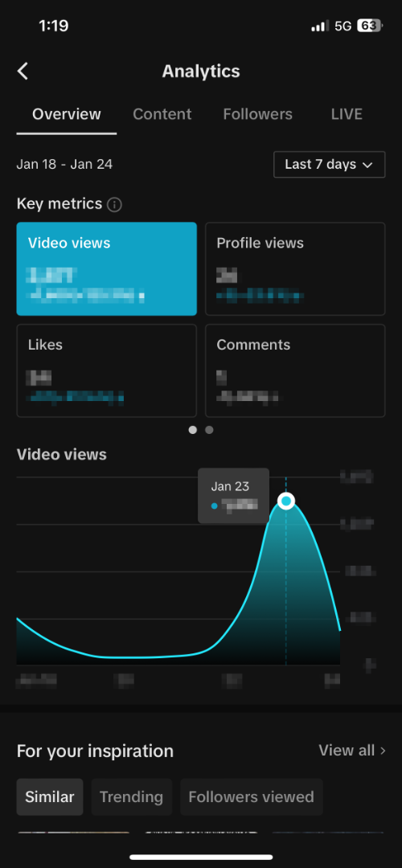
Task: Select the Video views metric card
Action: point(107,269)
